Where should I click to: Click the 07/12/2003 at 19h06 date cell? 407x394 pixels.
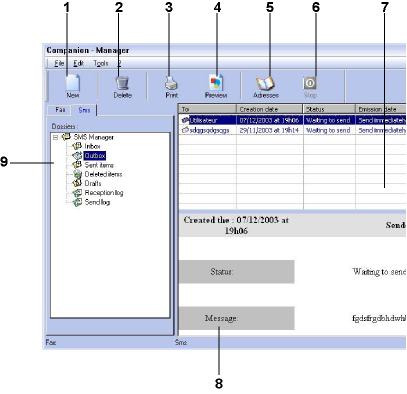269,120
